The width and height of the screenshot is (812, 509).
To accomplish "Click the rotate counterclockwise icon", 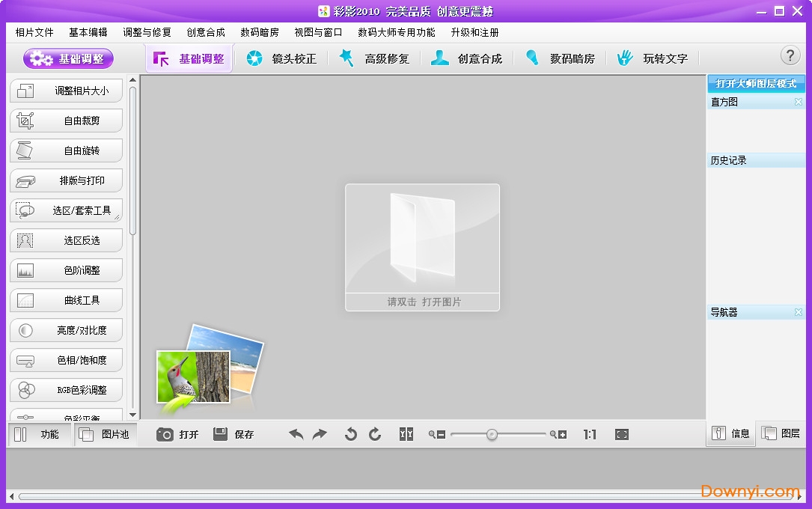I will pyautogui.click(x=350, y=433).
